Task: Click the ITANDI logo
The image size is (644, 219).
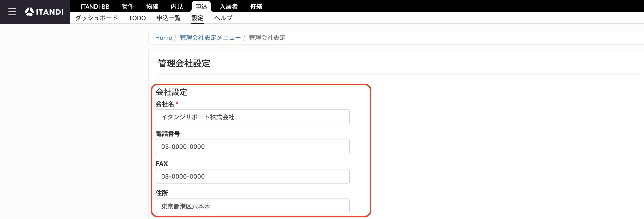Action: click(44, 12)
